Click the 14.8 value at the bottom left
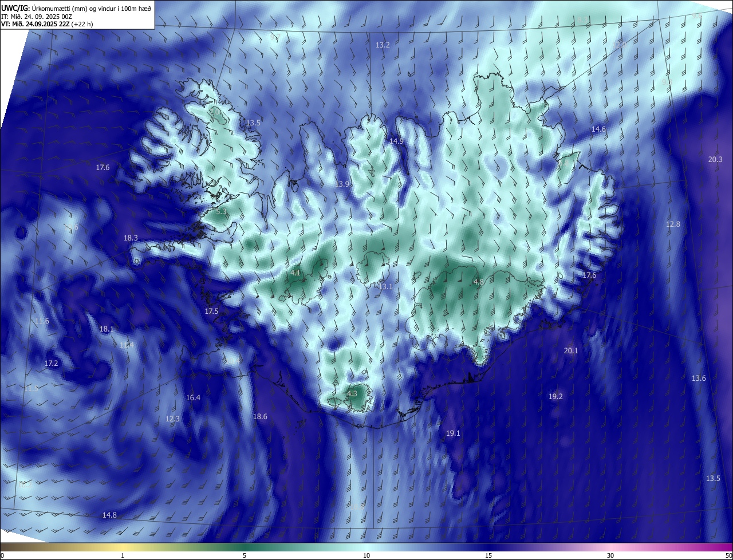This screenshot has height=560, width=733. (x=109, y=515)
